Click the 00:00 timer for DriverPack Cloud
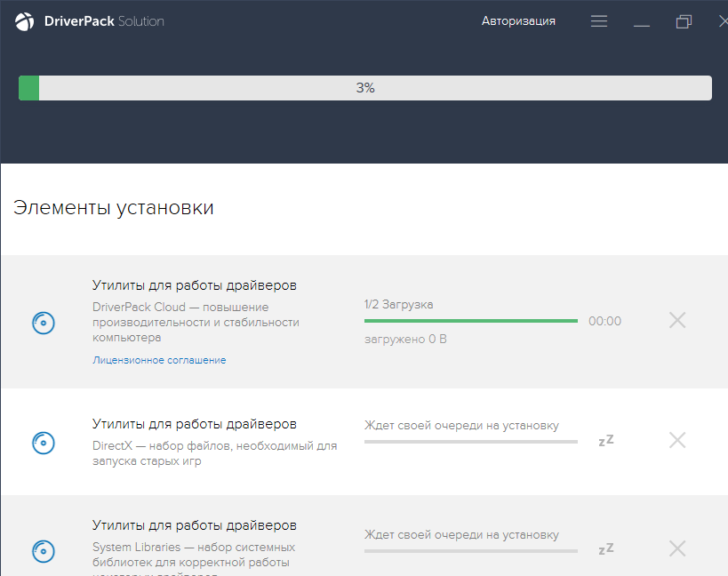This screenshot has width=728, height=576. (x=604, y=321)
